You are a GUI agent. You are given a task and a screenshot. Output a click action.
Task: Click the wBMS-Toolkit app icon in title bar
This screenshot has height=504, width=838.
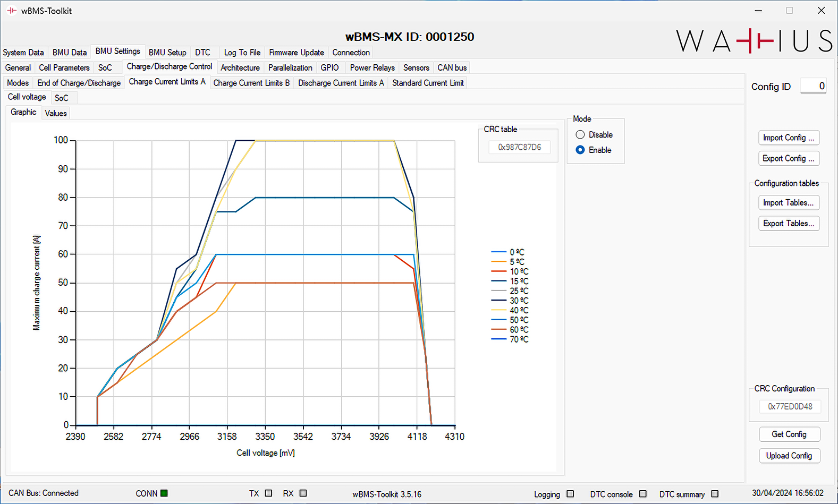click(x=12, y=11)
